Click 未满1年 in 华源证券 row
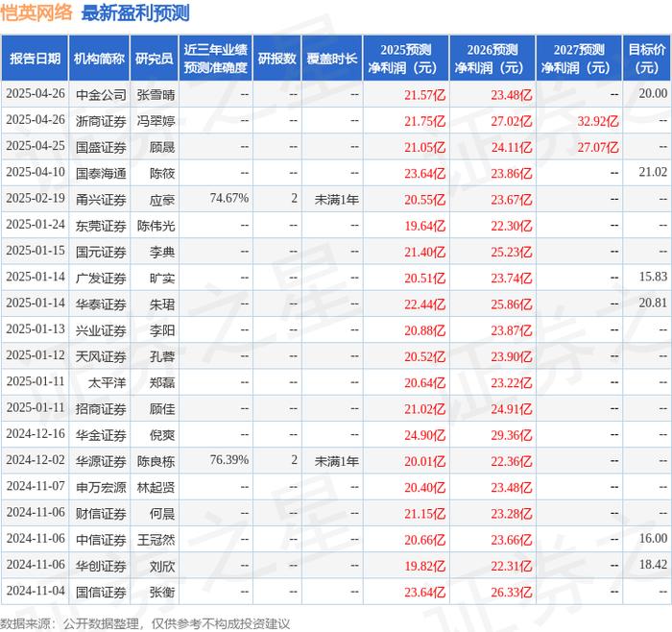Image resolution: width=672 pixels, height=632 pixels. 337,461
